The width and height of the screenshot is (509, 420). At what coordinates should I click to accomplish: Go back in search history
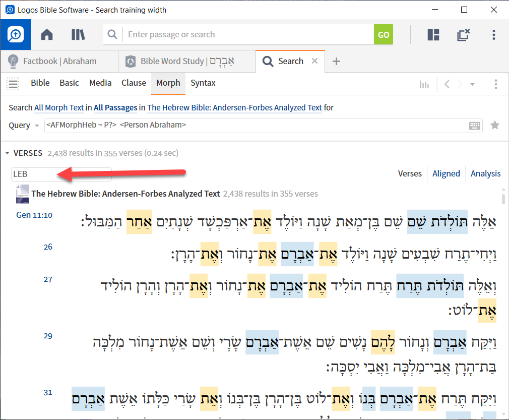[x=447, y=84]
